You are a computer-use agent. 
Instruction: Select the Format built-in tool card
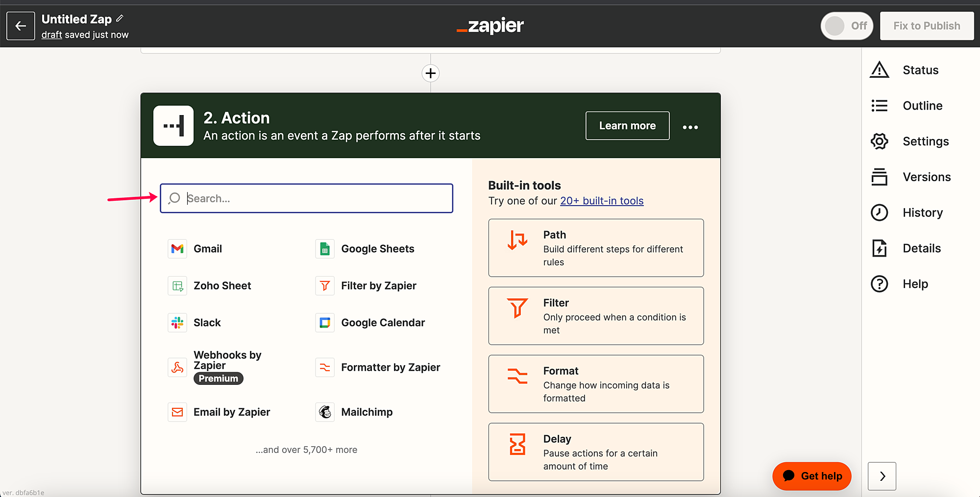point(596,384)
